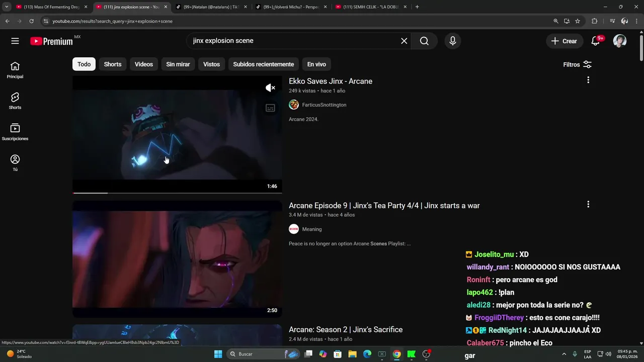This screenshot has width=644, height=362.
Task: Open Chrome profile avatar
Action: click(x=624, y=21)
